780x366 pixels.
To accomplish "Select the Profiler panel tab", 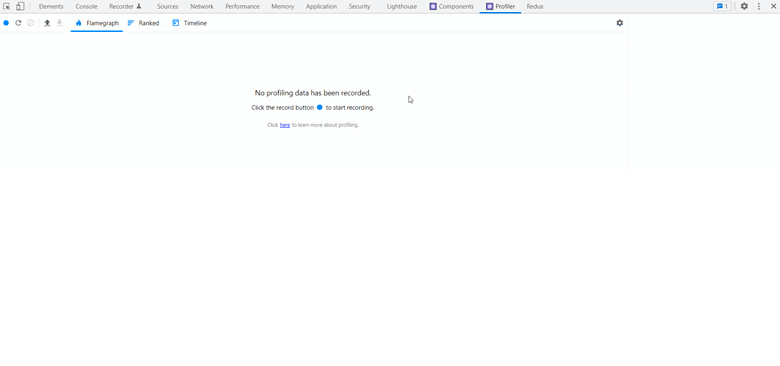I will [500, 6].
